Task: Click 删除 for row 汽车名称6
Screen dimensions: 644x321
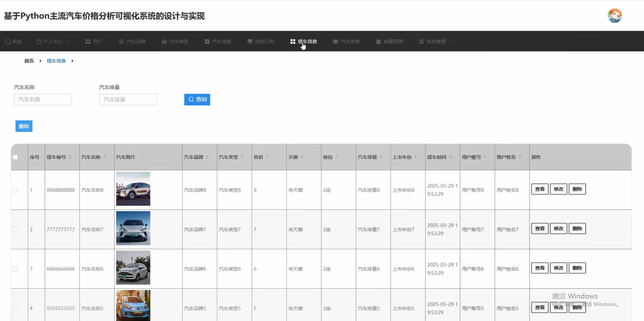Action: click(x=577, y=268)
